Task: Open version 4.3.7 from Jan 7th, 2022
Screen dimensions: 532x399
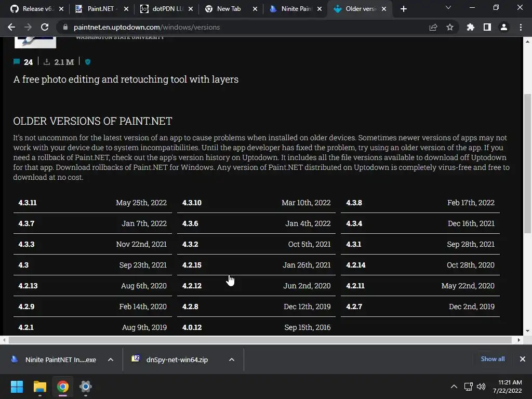Action: coord(92,223)
